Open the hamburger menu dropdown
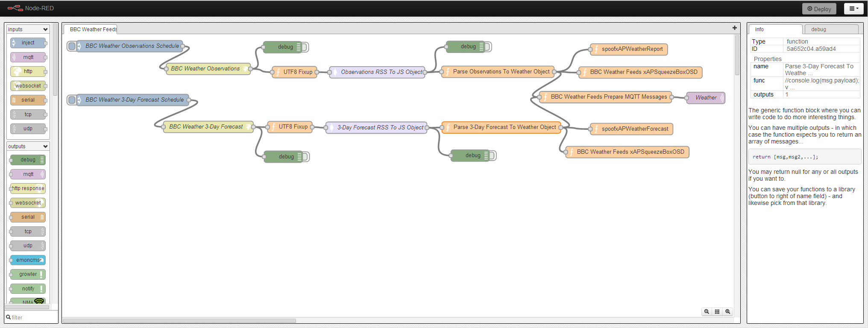Image resolution: width=868 pixels, height=328 pixels. [853, 9]
